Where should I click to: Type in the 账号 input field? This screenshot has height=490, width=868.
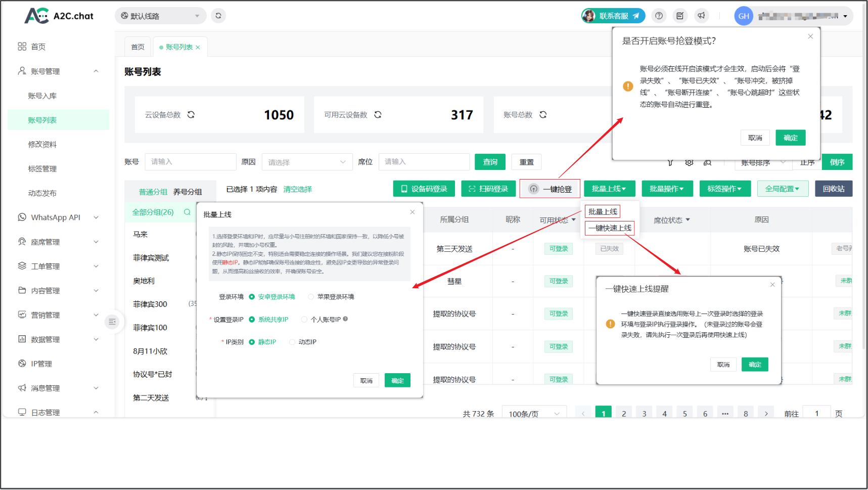pyautogui.click(x=190, y=162)
